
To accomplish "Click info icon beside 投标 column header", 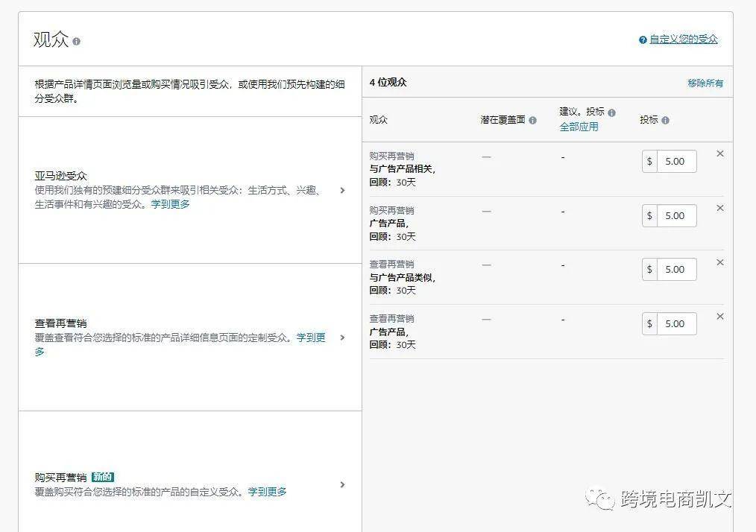I will [x=665, y=121].
